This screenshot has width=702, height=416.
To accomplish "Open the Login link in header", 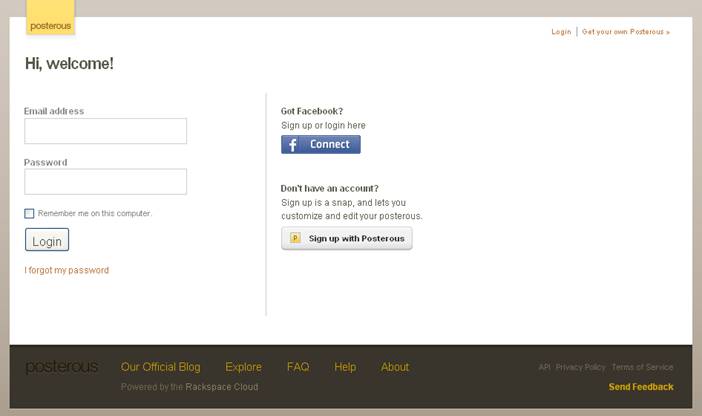I will click(x=561, y=32).
